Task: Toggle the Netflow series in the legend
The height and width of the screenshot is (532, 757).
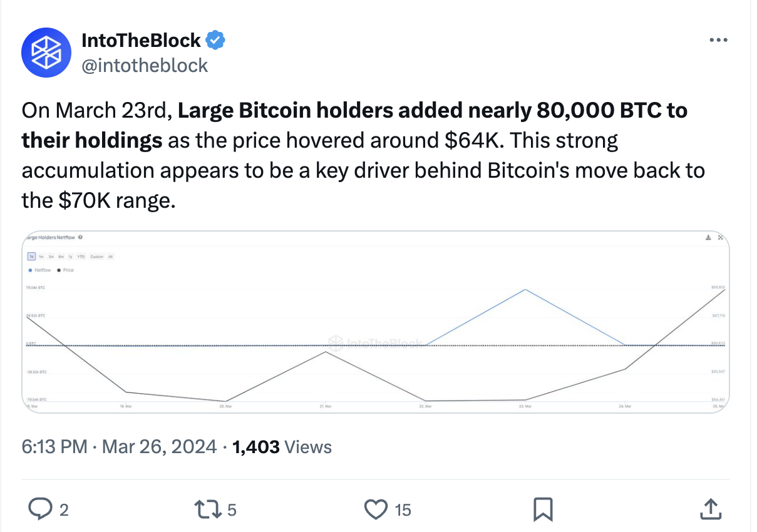Action: [39, 270]
